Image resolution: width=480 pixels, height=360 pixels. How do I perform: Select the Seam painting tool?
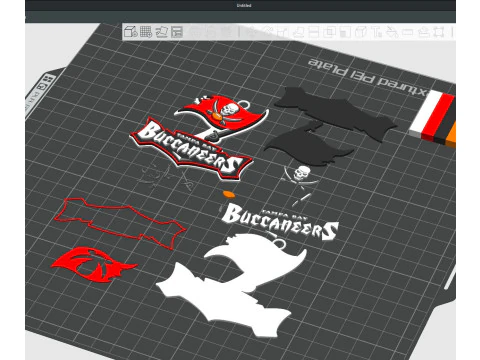pos(360,32)
